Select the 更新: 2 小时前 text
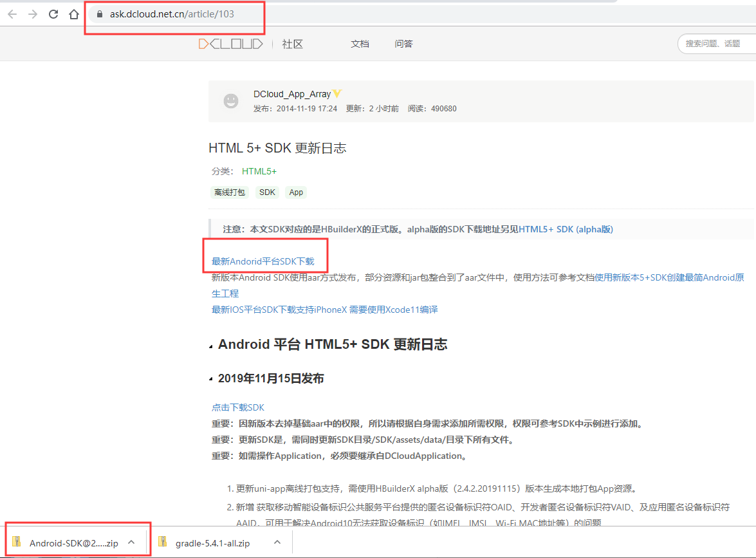756x558 pixels. pyautogui.click(x=373, y=109)
